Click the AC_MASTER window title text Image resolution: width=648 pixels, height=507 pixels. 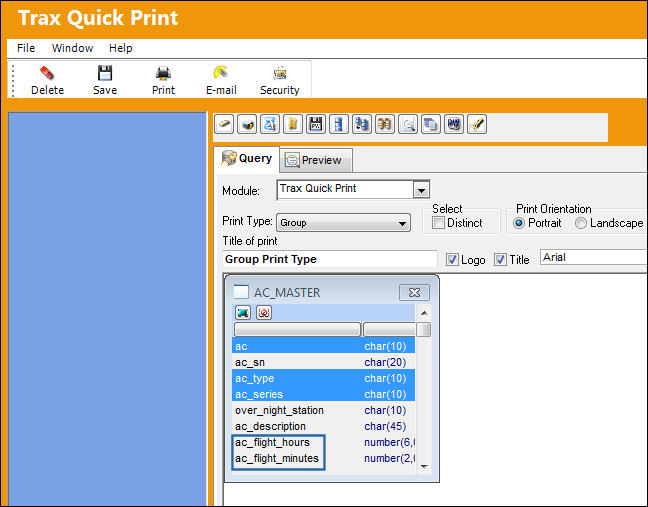pos(287,293)
